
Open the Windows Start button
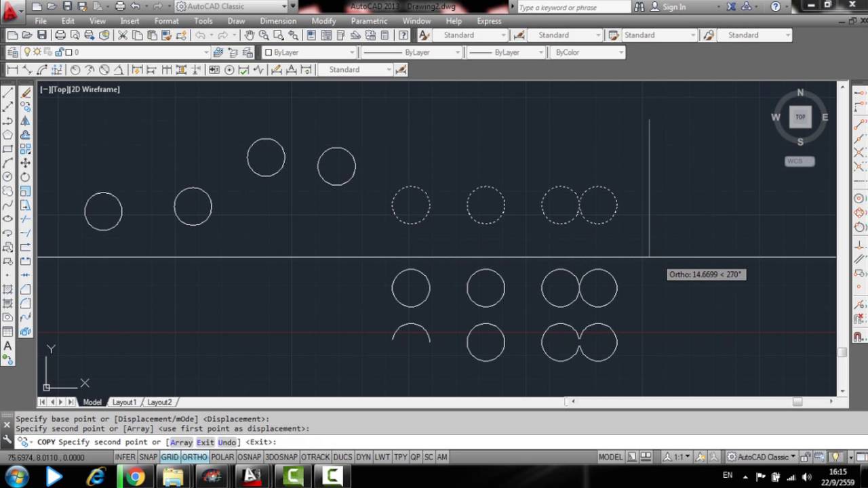(x=16, y=476)
